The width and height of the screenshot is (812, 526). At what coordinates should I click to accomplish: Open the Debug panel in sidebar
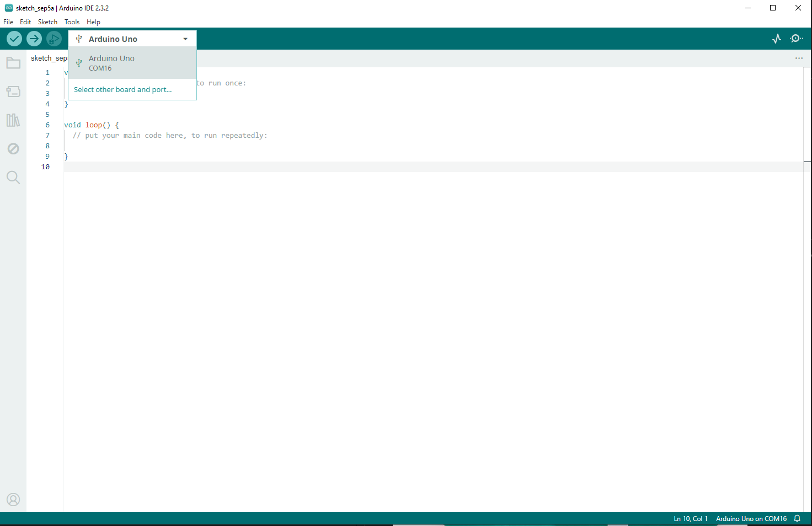13,149
